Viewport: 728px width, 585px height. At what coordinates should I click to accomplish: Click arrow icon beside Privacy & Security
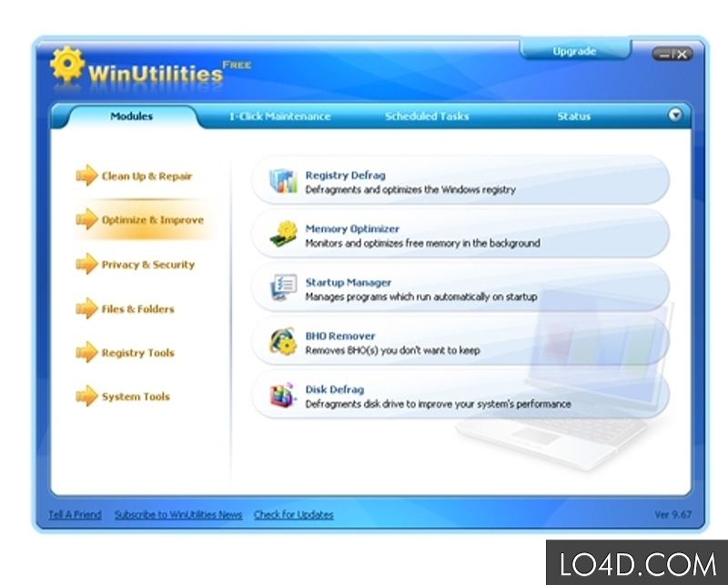click(86, 264)
